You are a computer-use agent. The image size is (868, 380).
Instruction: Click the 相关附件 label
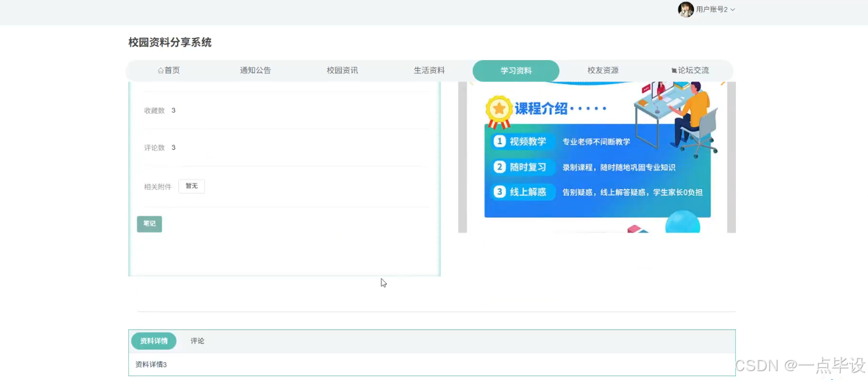(157, 187)
